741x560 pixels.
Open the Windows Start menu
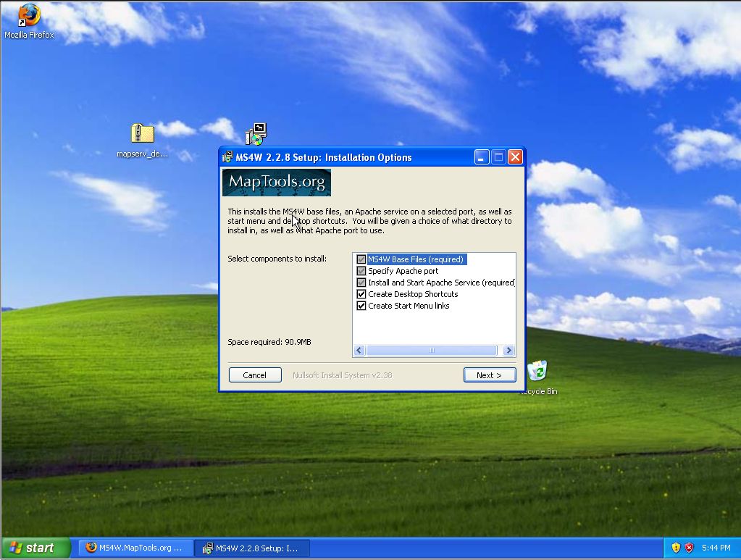point(35,548)
